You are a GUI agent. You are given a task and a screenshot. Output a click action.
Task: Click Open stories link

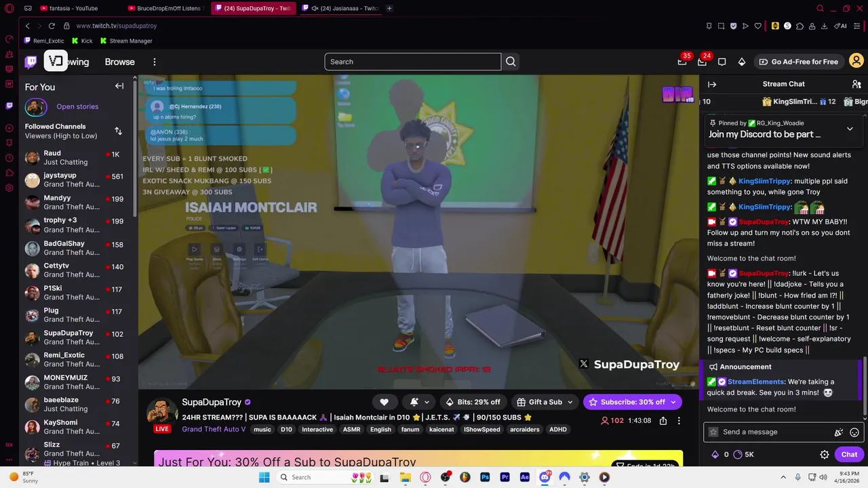77,106
